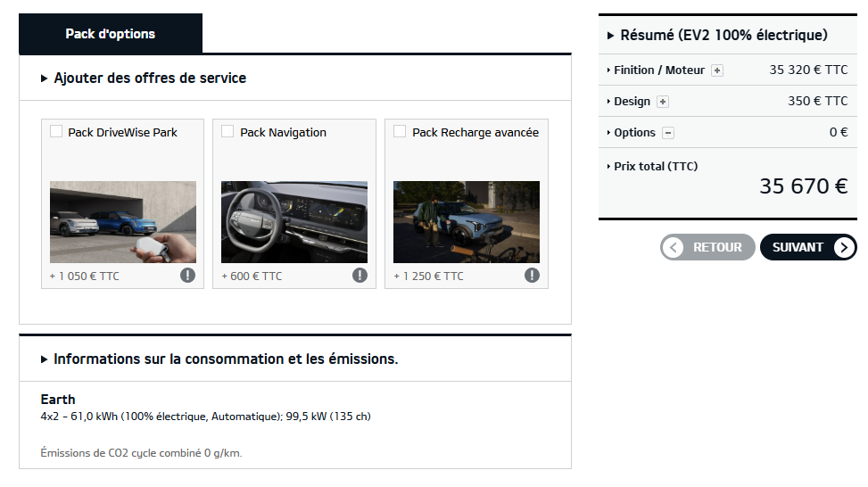Click the Pack DriveWise Park image
Screen dimensions: 868x487
tap(122, 222)
